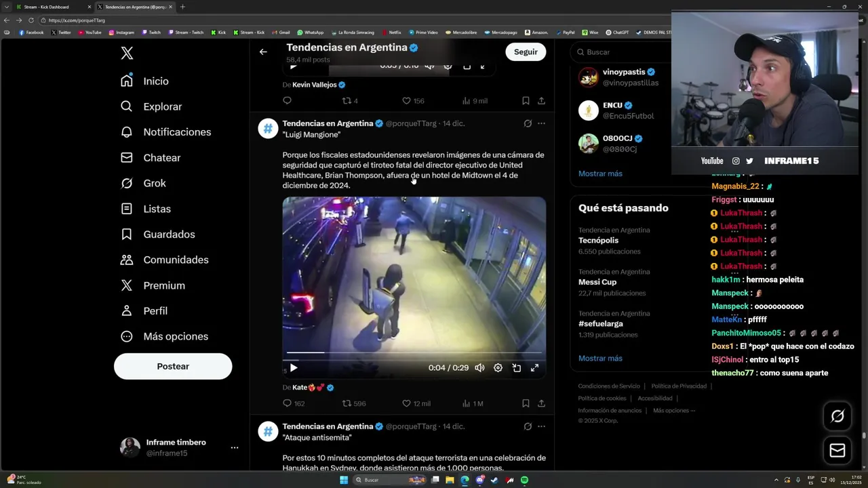Share the Kevin Vallejos video post
The width and height of the screenshot is (868, 488).
click(x=541, y=100)
